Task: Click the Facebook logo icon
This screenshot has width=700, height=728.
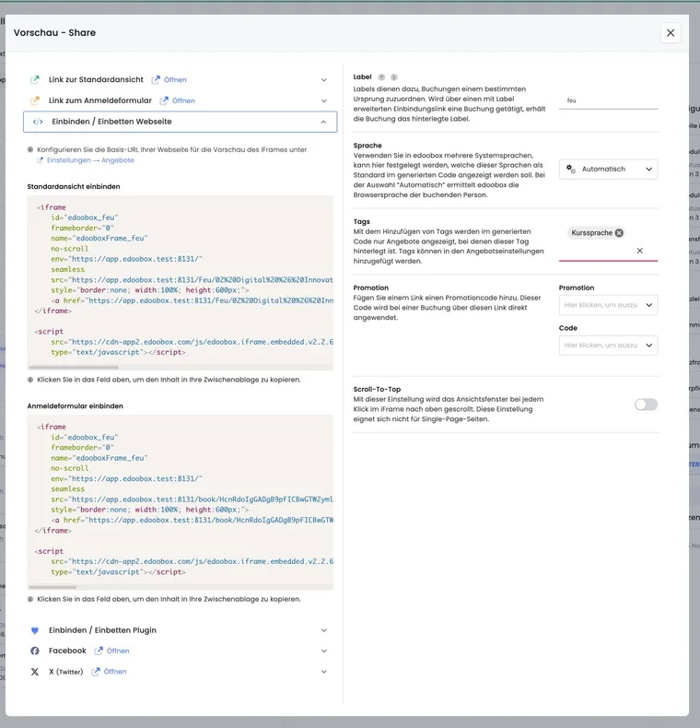Action: coord(35,651)
